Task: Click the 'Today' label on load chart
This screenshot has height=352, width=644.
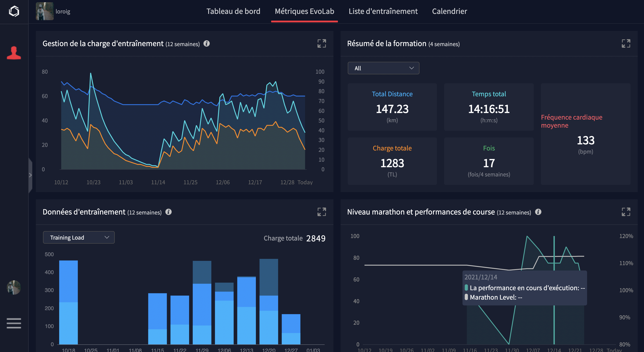Action: 305,182
